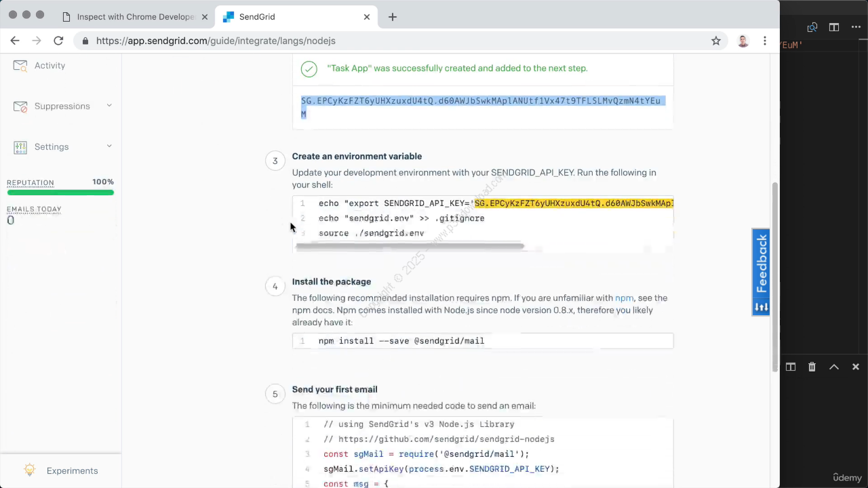
Task: Maximize terminal panel with up chevron
Action: click(834, 367)
